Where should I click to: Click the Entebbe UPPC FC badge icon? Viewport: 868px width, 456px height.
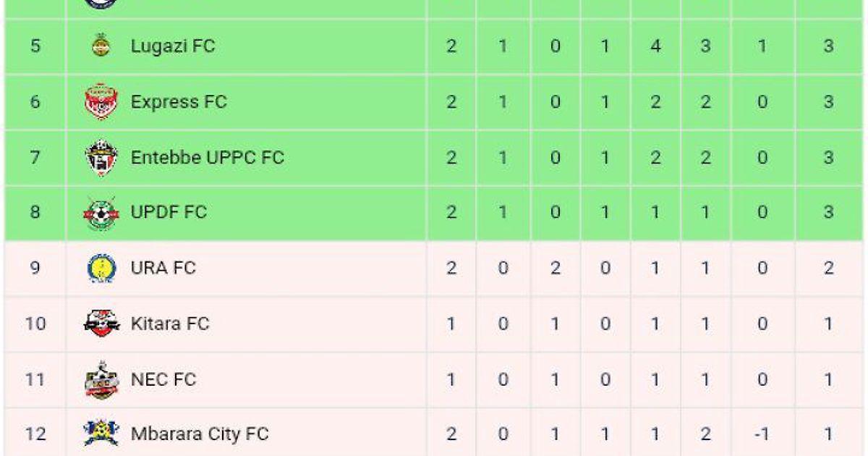(101, 157)
